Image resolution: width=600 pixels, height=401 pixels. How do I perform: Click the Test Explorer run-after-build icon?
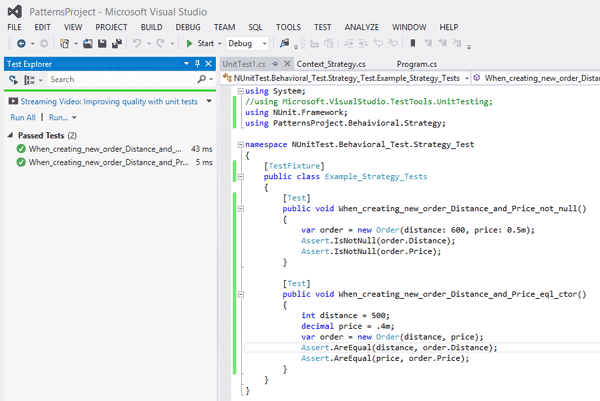point(13,80)
